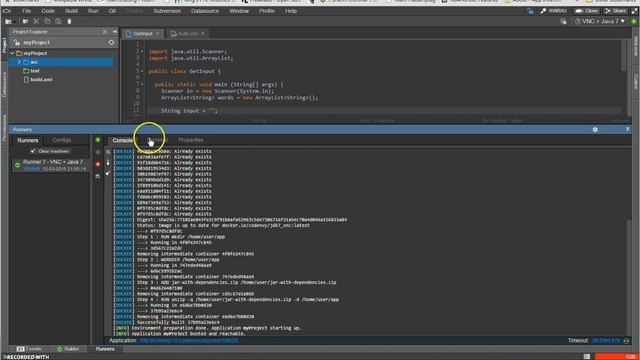Image resolution: width=640 pixels, height=360 pixels.
Task: Open the Datasource left side tab
Action: pyautogui.click(x=4, y=84)
